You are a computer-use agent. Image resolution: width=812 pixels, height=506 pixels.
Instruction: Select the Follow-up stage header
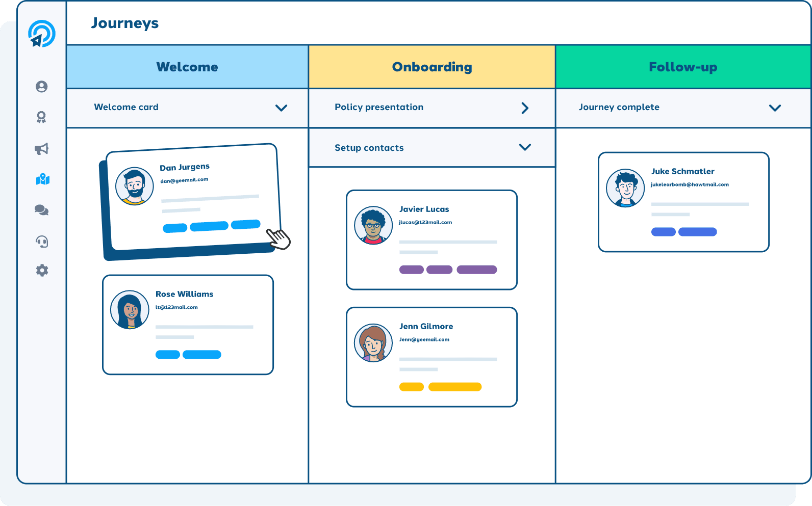pyautogui.click(x=683, y=67)
